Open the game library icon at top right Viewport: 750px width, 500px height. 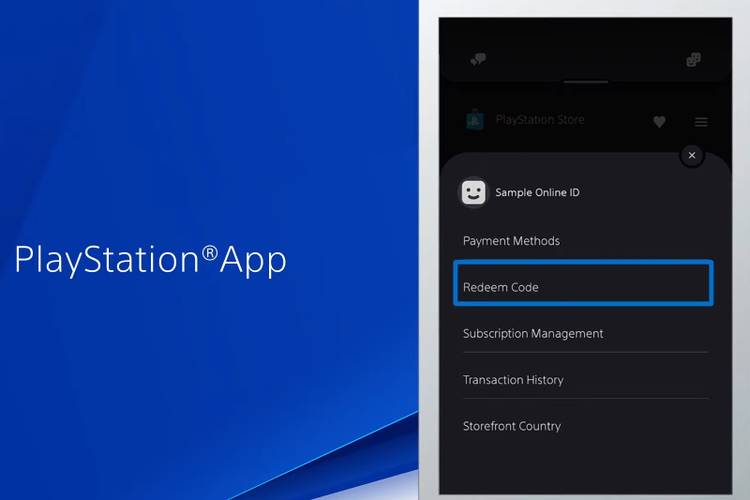click(x=693, y=60)
